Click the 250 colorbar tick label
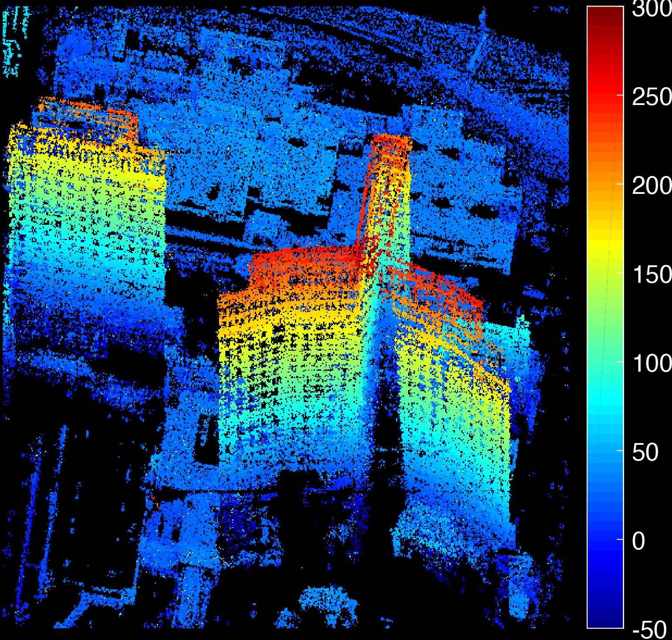The width and height of the screenshot is (672, 640). 652,97
